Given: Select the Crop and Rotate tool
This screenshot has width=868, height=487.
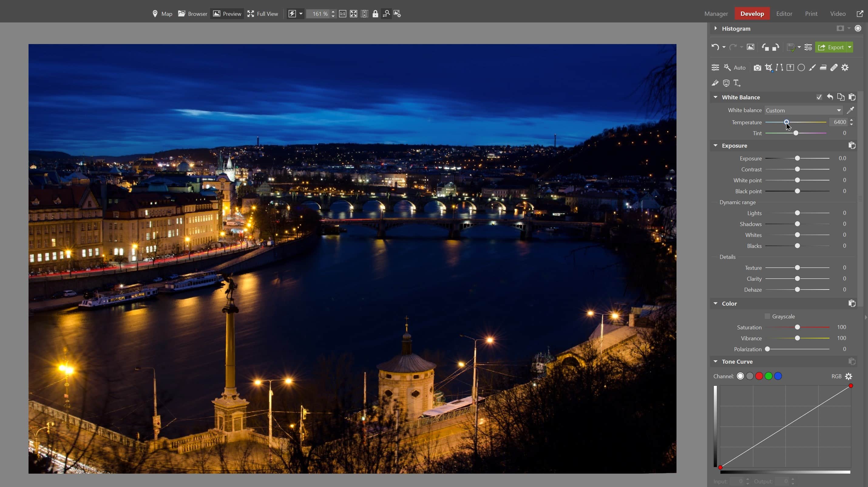Looking at the screenshot, I should click(x=768, y=68).
